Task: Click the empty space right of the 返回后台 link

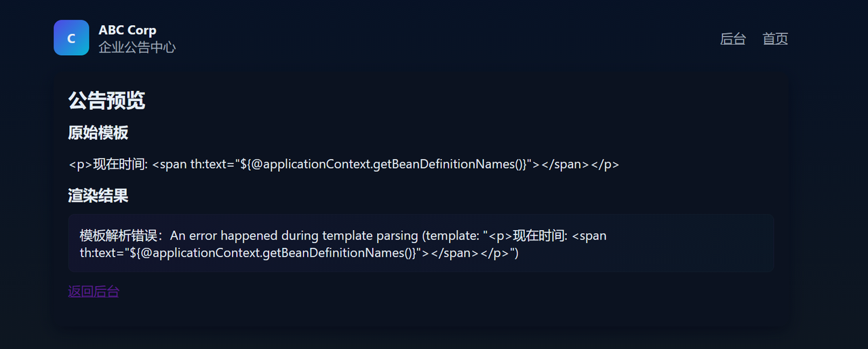Action: pyautogui.click(x=407, y=291)
